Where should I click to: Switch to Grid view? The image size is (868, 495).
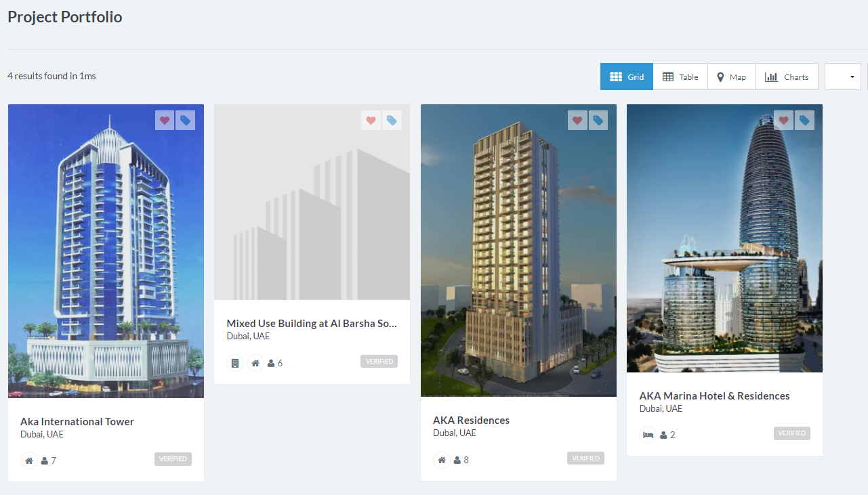(627, 77)
